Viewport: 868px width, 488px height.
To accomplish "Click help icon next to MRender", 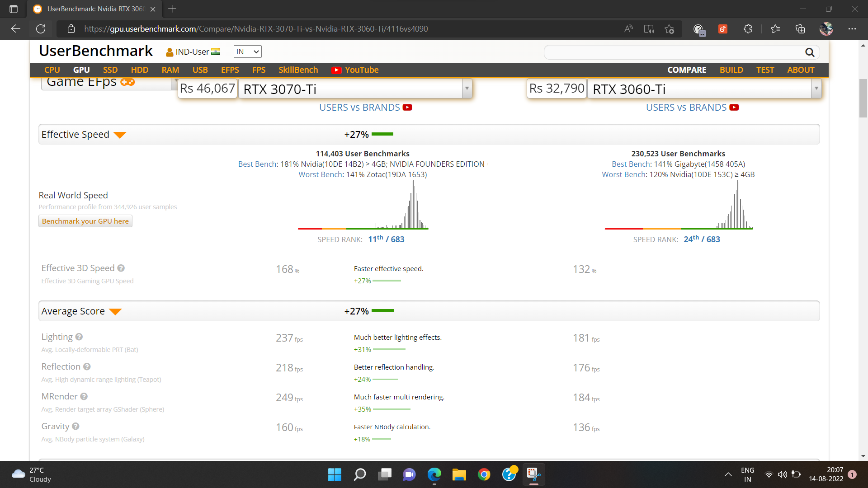I will 84,397.
